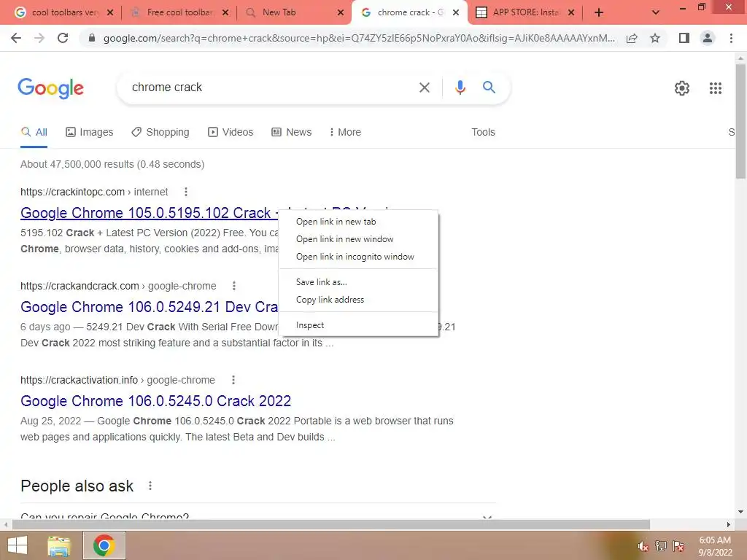This screenshot has width=747, height=560.
Task: Open Google Chrome 106.0.5249.21 Dev result
Action: click(x=149, y=307)
